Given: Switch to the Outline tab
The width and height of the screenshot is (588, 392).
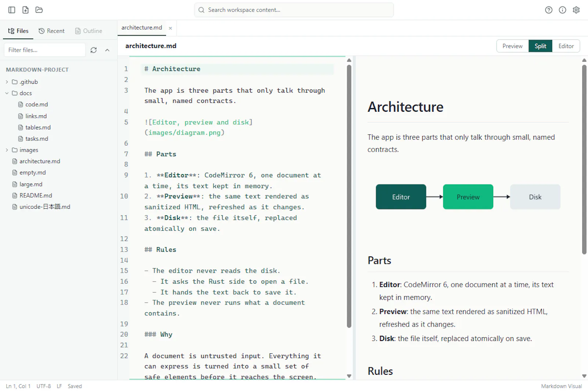Looking at the screenshot, I should (89, 31).
